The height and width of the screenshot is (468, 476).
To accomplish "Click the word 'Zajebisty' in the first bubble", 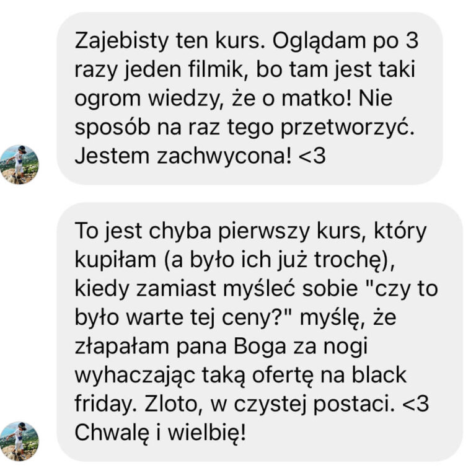I will 121,42.
